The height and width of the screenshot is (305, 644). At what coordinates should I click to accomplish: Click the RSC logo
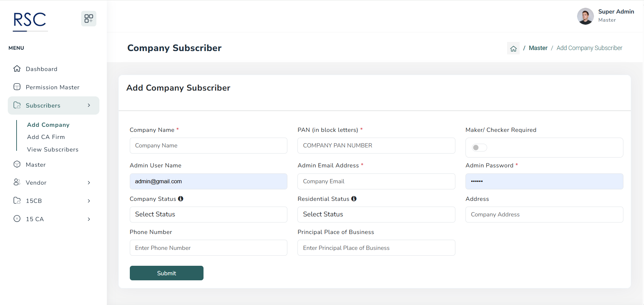30,20
